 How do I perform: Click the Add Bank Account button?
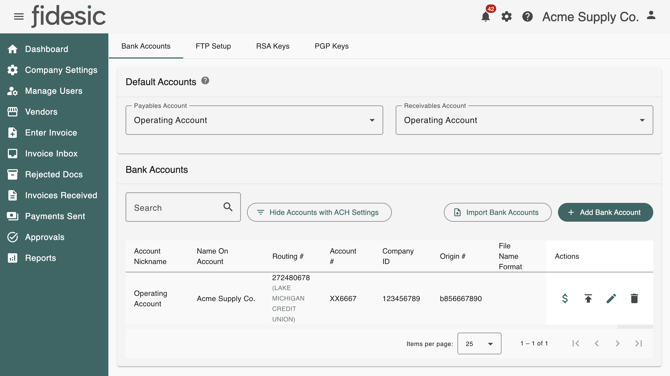(x=605, y=212)
